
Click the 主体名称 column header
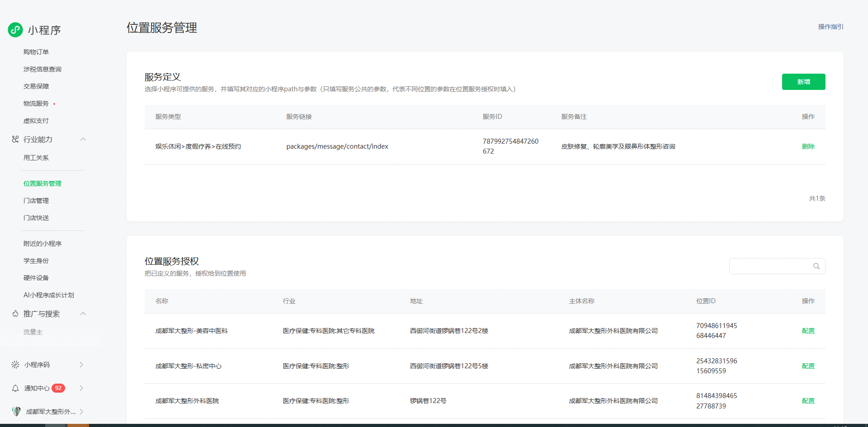(x=582, y=301)
